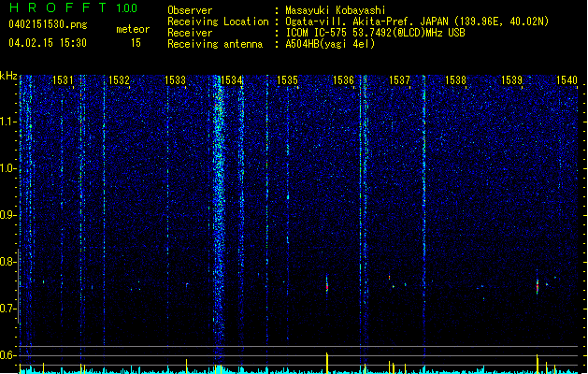
Task: Click time marker 1536
Action: tap(343, 80)
